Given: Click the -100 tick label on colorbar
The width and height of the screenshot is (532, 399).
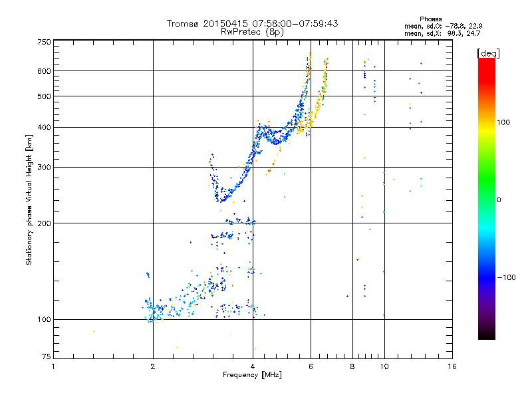Looking at the screenshot, I should (x=508, y=277).
